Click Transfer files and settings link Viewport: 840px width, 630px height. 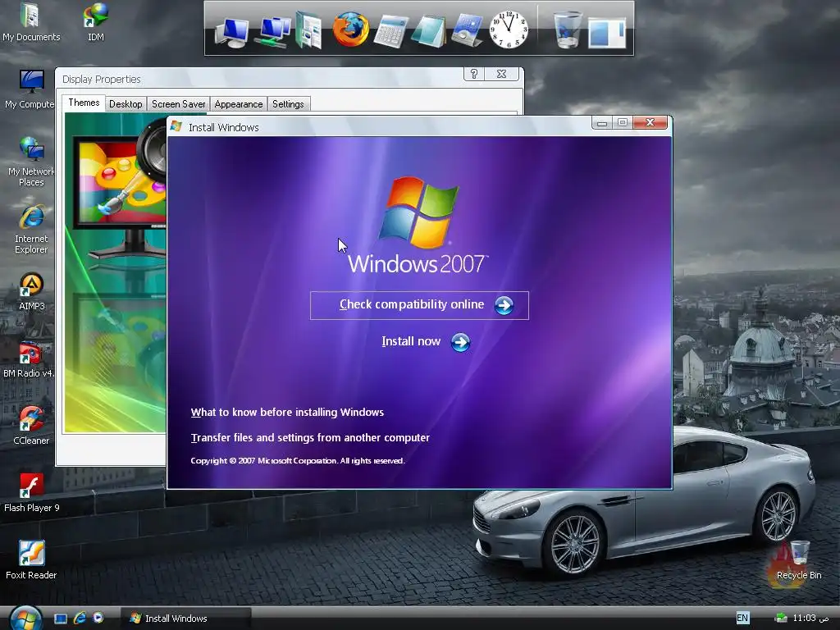point(310,438)
